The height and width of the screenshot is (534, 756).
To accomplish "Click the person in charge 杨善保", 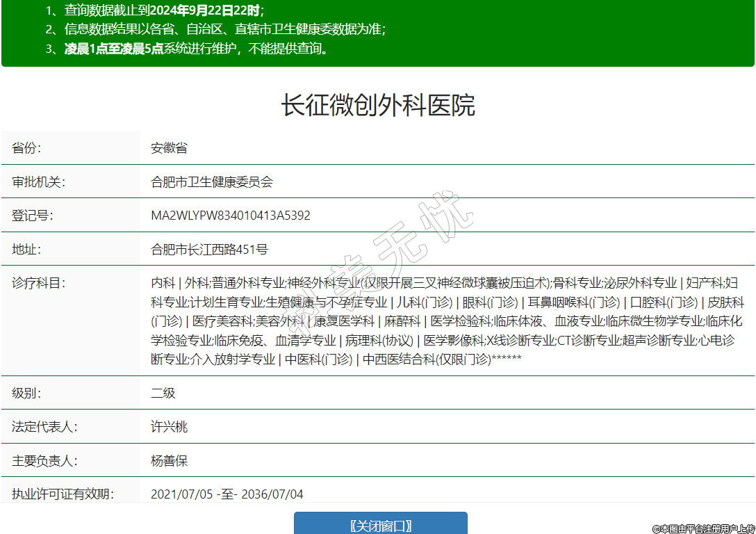I will [x=170, y=460].
